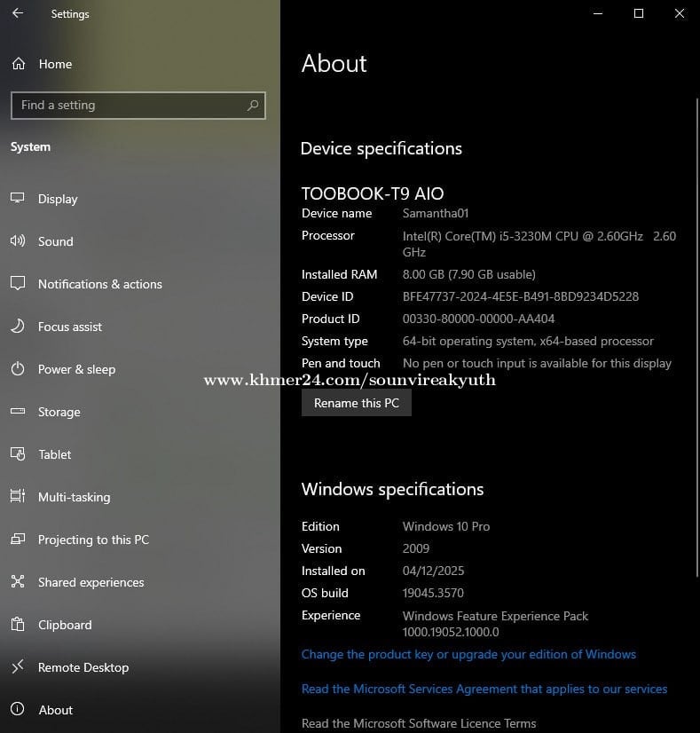Click the About info icon

point(17,709)
